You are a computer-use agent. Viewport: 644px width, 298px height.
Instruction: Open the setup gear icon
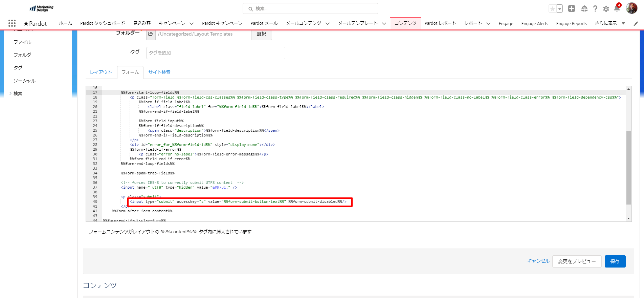click(x=606, y=9)
